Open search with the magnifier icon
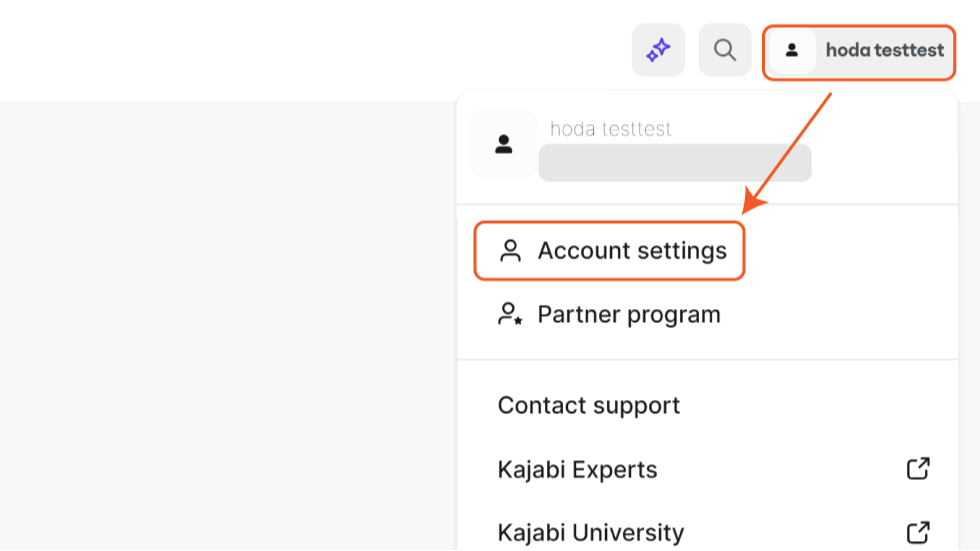980x551 pixels. click(725, 50)
